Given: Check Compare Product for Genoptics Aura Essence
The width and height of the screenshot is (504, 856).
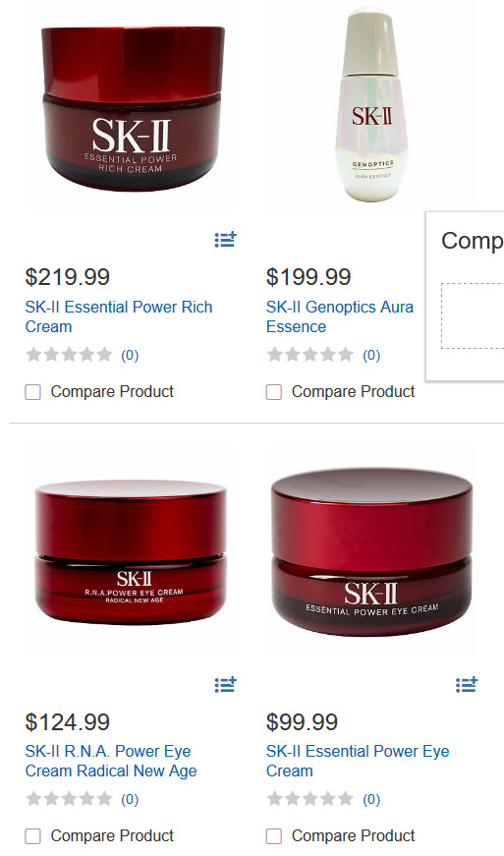Looking at the screenshot, I should click(274, 392).
